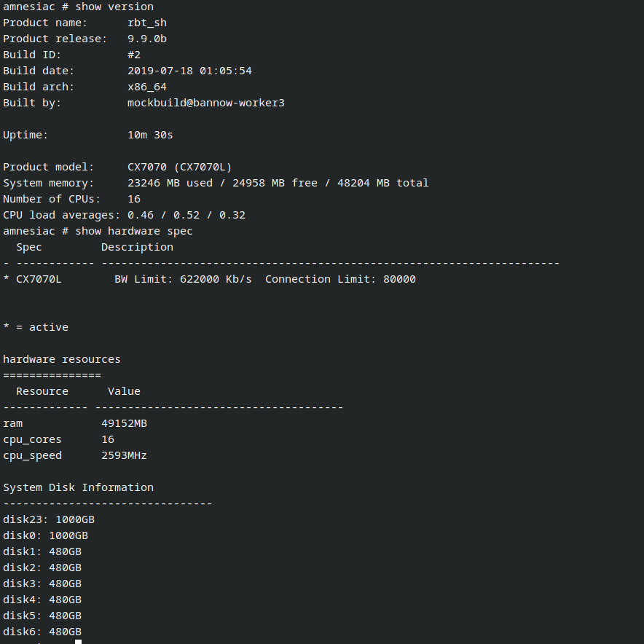The height and width of the screenshot is (644, 644).
Task: Click the build date '2019-07-18 01:05:54'
Action: click(189, 71)
